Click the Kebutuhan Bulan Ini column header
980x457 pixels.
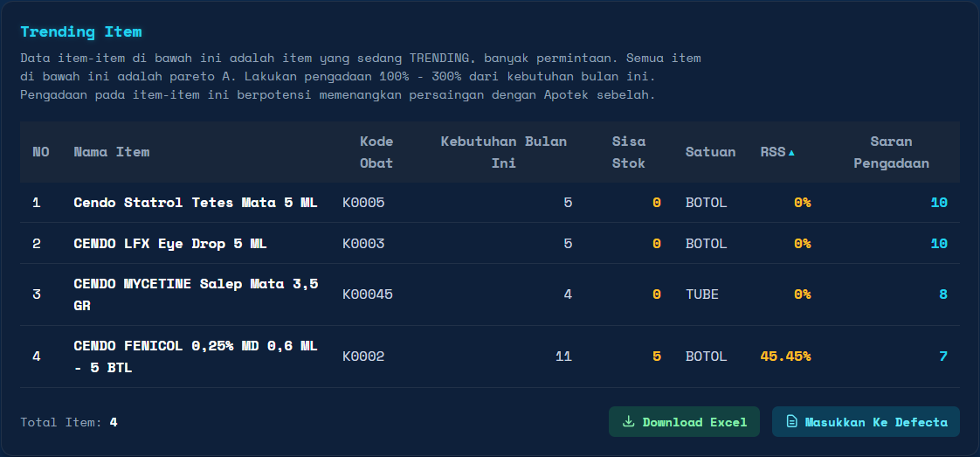(x=503, y=152)
